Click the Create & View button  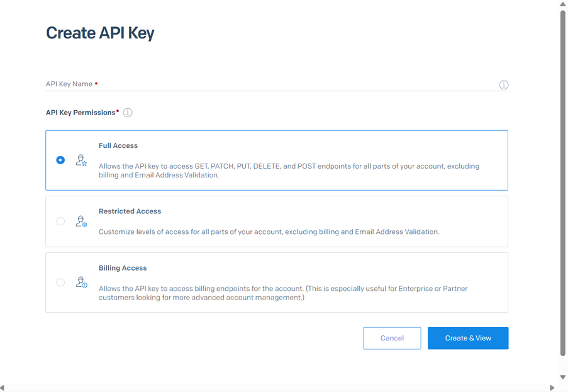tap(468, 338)
